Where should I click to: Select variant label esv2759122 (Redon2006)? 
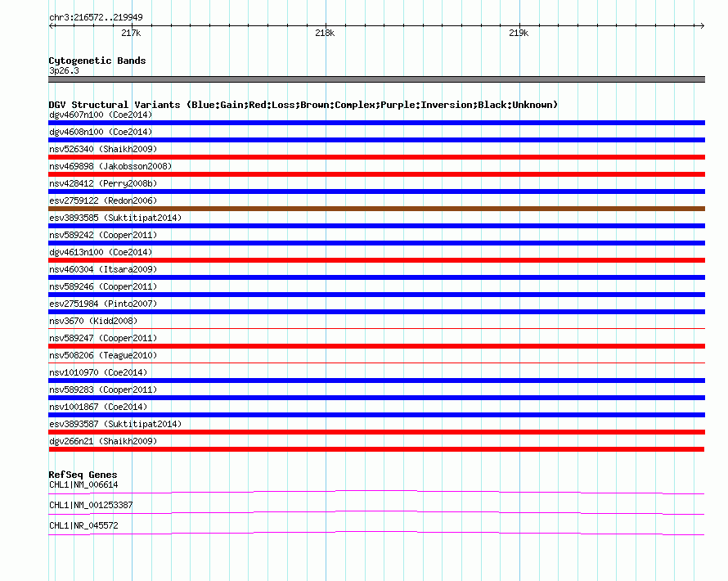pyautogui.click(x=103, y=200)
